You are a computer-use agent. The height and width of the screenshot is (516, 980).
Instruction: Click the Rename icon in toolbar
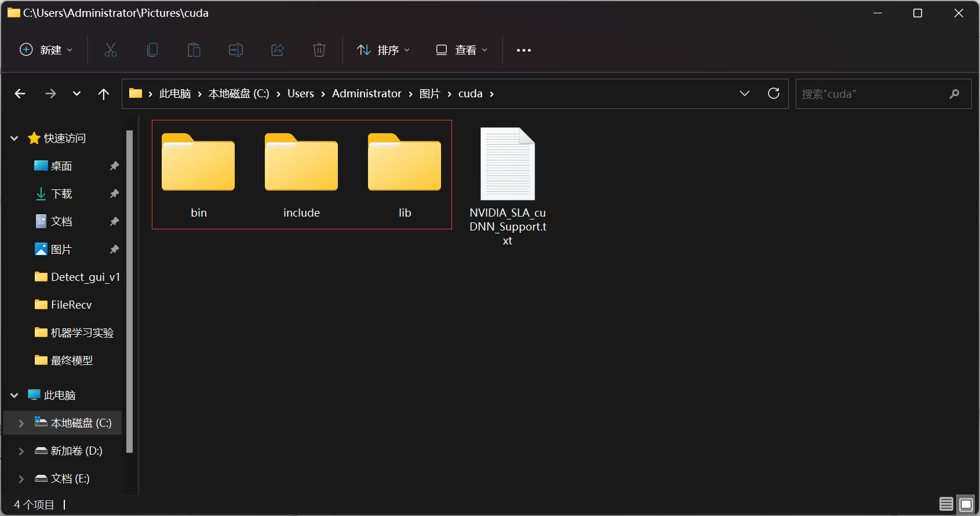pos(236,50)
